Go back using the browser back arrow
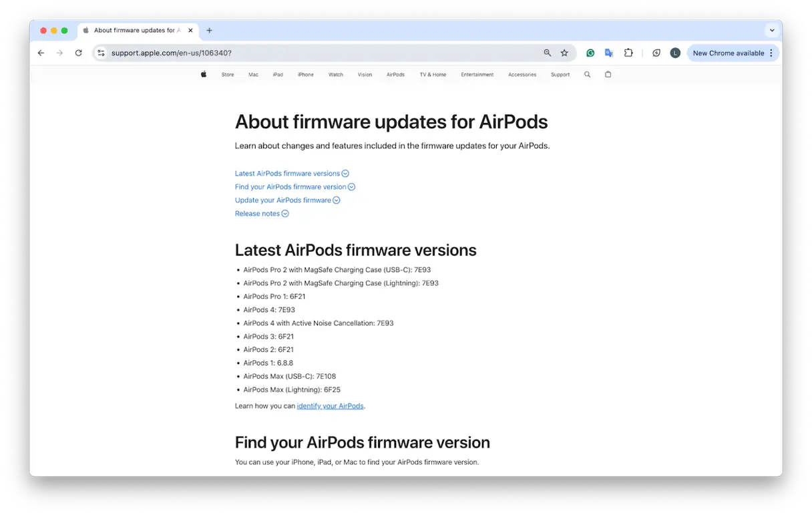The image size is (812, 515). 41,53
